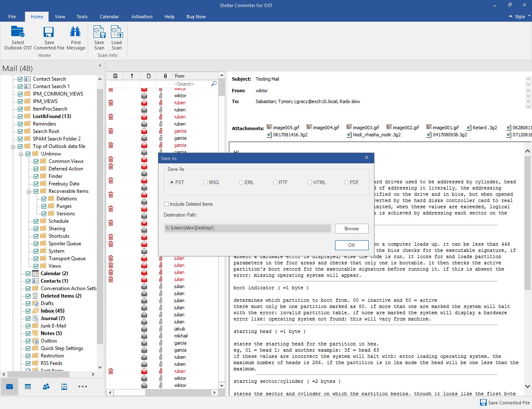
Task: Collapse Top of Outlook data file node
Action: click(x=13, y=147)
